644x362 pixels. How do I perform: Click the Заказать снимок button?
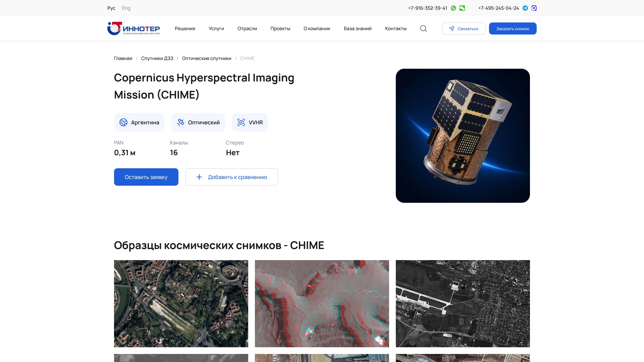click(513, 28)
